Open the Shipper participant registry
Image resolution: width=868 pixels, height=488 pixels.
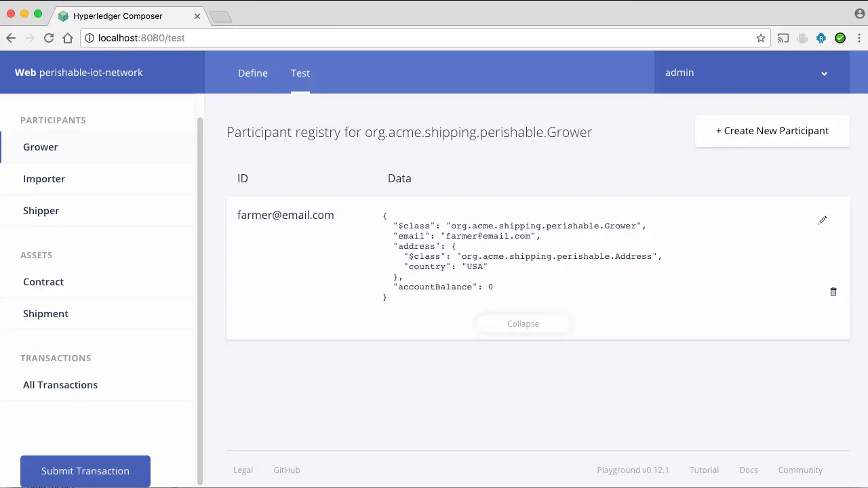tap(98, 211)
